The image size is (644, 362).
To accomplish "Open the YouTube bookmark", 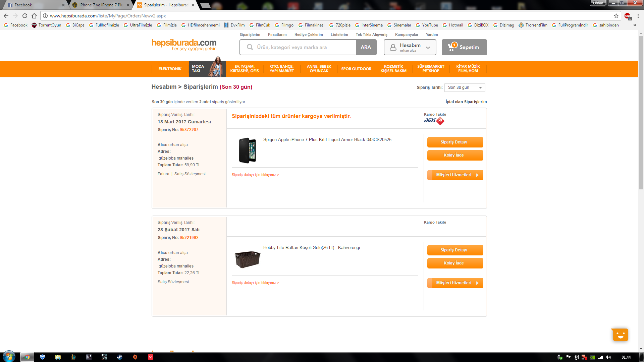I will pyautogui.click(x=427, y=25).
